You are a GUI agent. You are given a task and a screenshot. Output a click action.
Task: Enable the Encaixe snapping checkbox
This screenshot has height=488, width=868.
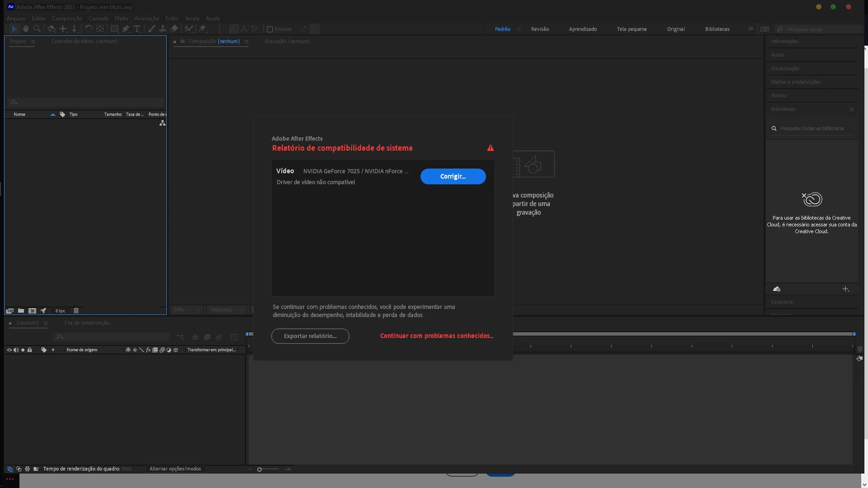point(270,29)
